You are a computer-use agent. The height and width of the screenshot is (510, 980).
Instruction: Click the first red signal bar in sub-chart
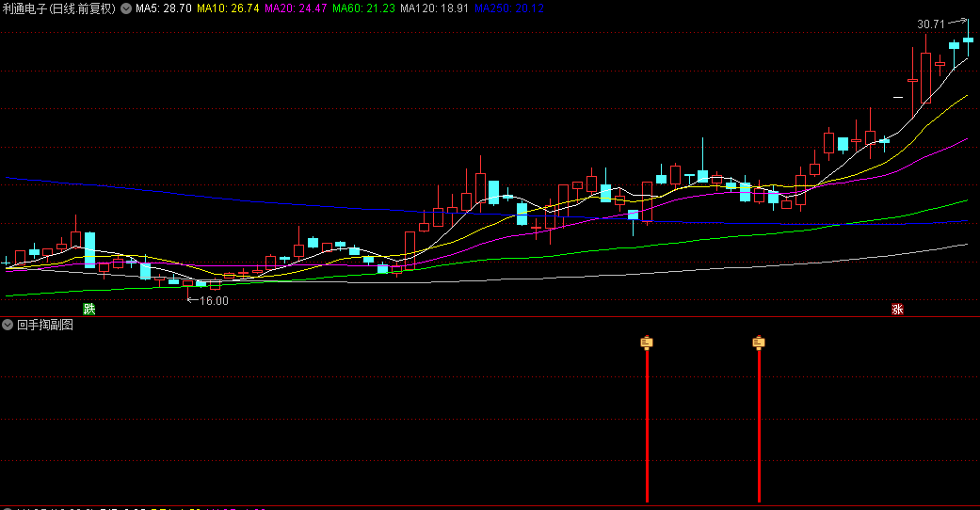pyautogui.click(x=647, y=425)
